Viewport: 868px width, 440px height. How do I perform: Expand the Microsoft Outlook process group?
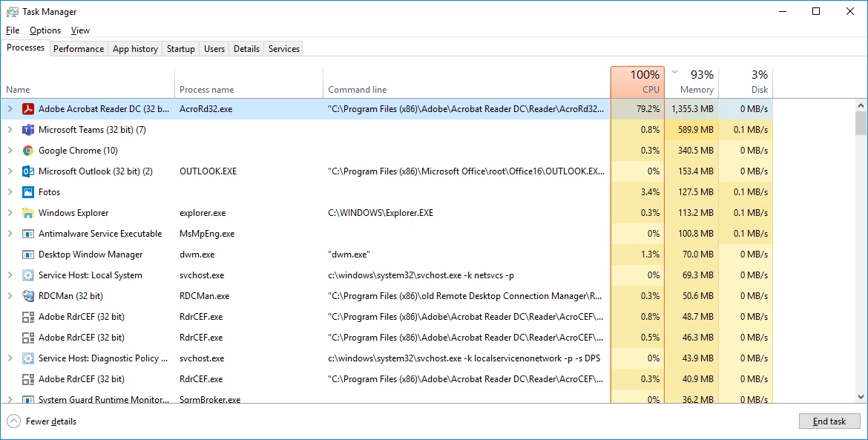(x=10, y=171)
